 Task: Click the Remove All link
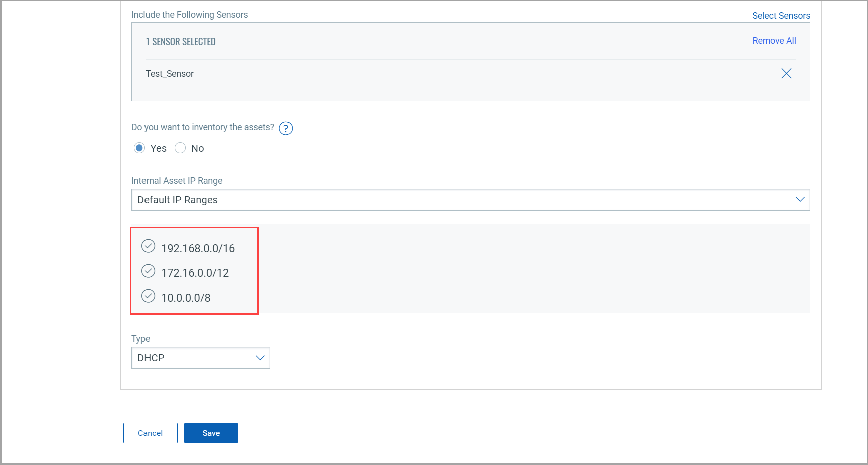774,40
